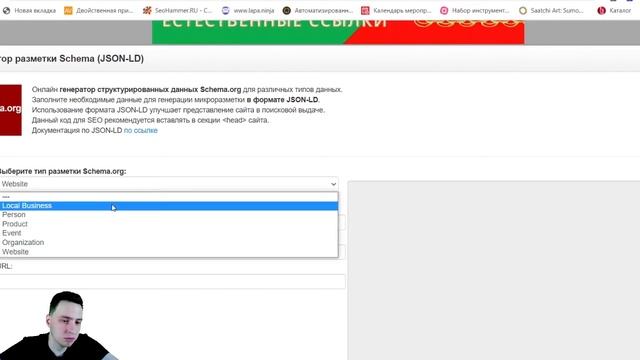Image resolution: width=640 pixels, height=360 pixels.
Task: Choose Product schema type option
Action: point(169,224)
